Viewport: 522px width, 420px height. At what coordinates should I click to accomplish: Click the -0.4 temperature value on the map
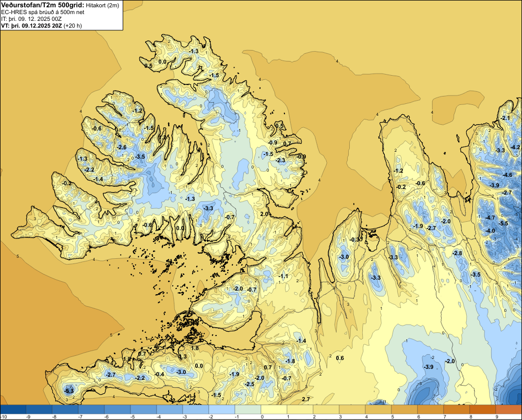pyautogui.click(x=159, y=374)
